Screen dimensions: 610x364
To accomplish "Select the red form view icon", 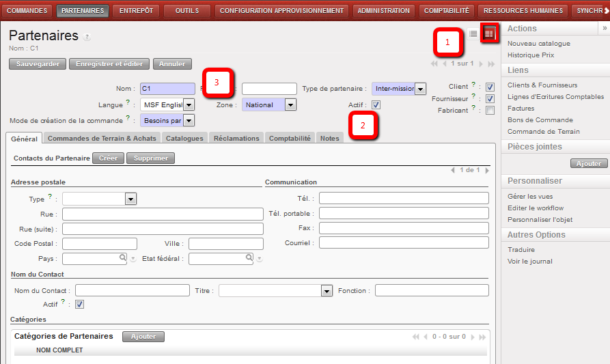I will (x=489, y=33).
